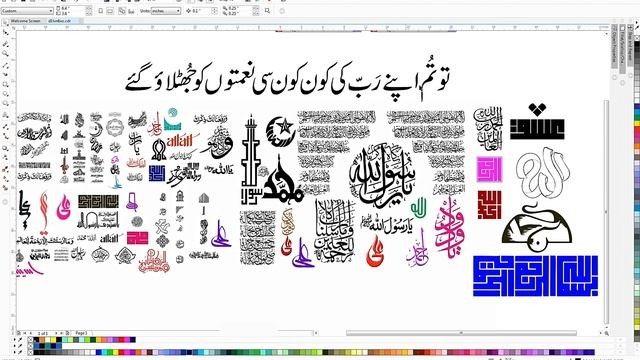Pick the orange swatch in the document palette
Screen dimensions: 640x360
(x=42, y=340)
